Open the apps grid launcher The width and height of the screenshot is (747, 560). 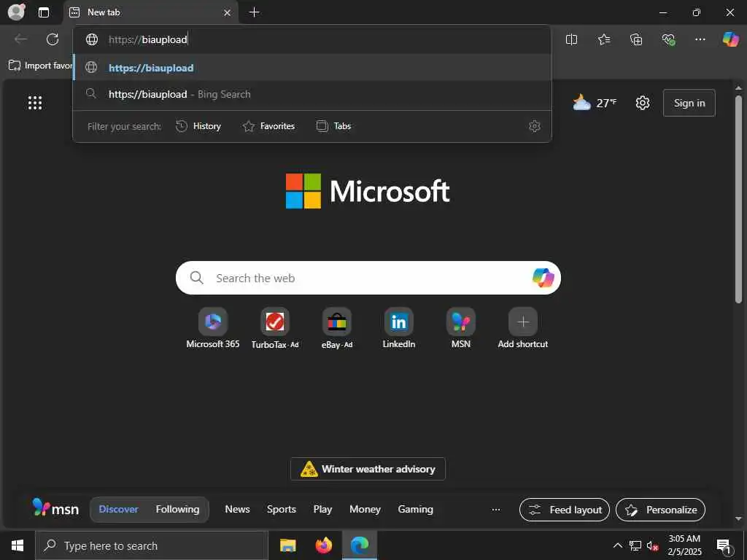(35, 103)
